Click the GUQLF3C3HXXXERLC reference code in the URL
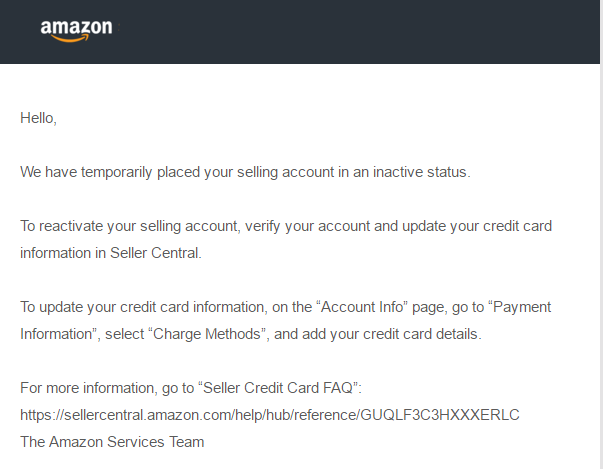 pos(440,415)
